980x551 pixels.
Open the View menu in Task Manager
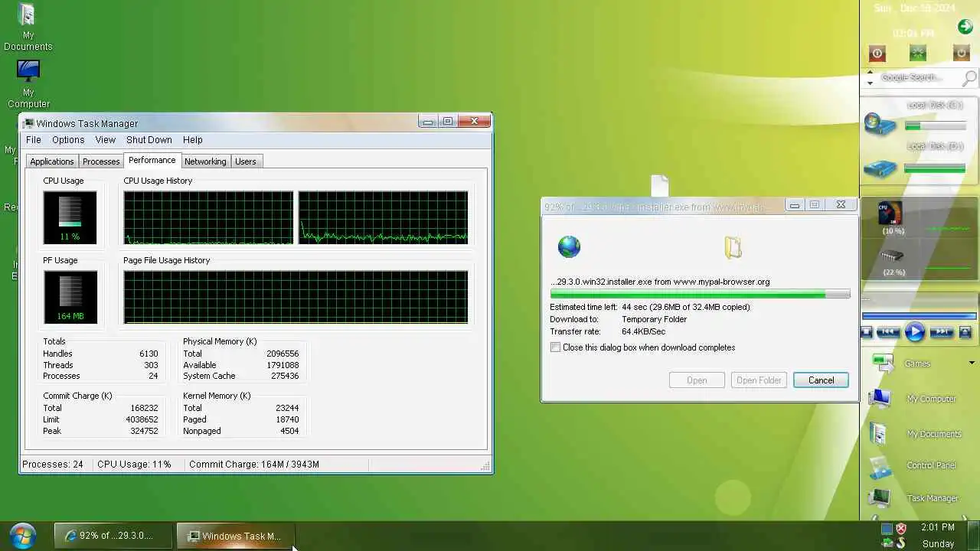(x=106, y=140)
